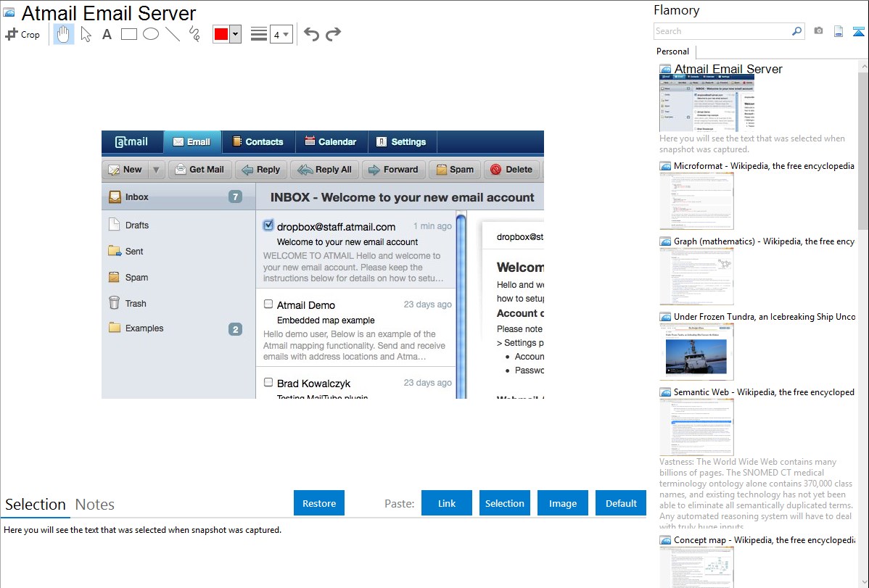The width and height of the screenshot is (869, 588).
Task: Click 'Welcome to your new email account' message subject
Action: coord(347,242)
